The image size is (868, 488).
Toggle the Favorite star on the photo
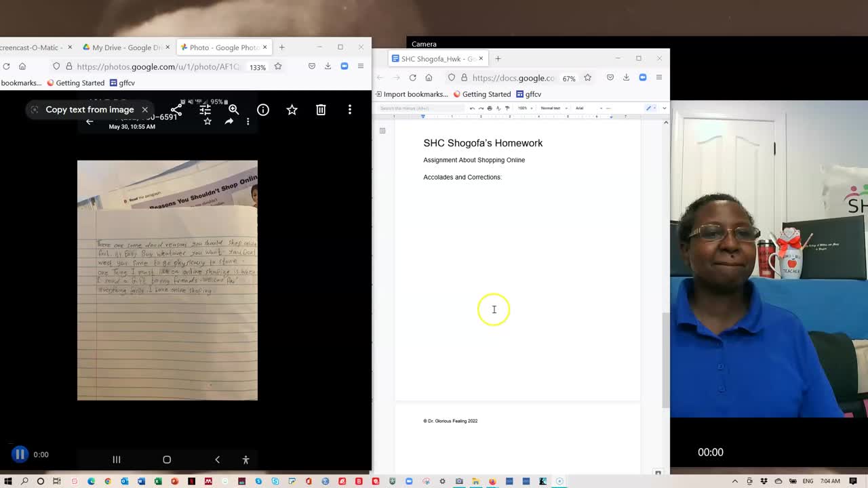click(x=292, y=110)
